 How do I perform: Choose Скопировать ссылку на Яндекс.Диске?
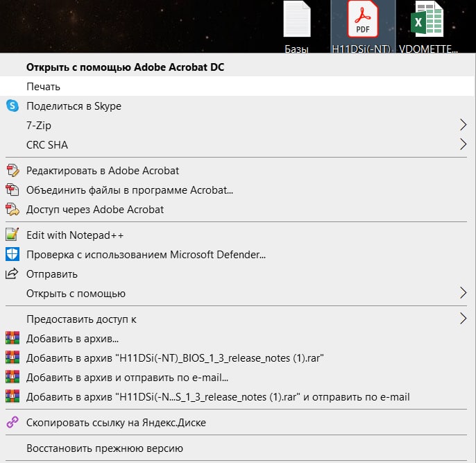[x=237, y=422]
